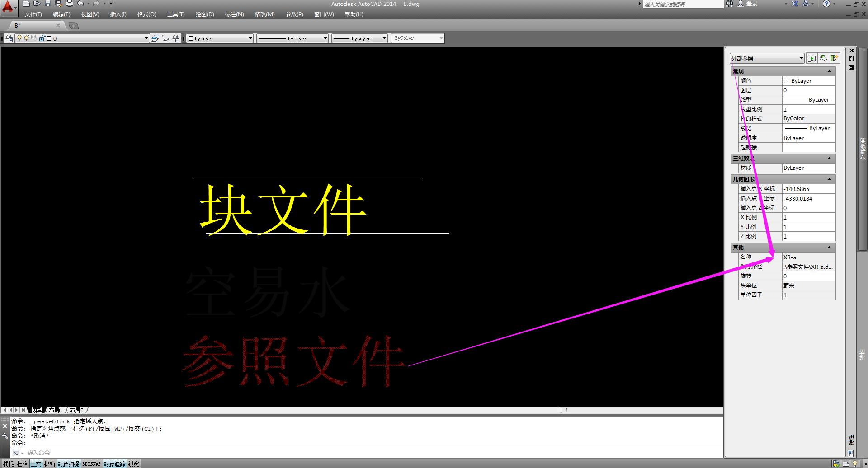Close the command line window
Viewport: 868px width, 468px height.
point(5,426)
